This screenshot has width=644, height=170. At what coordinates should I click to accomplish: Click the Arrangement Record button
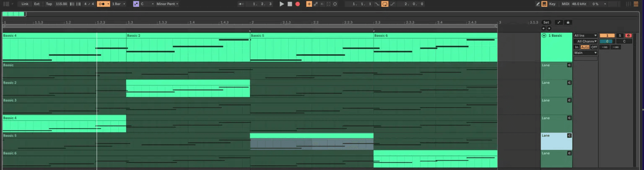point(298,4)
